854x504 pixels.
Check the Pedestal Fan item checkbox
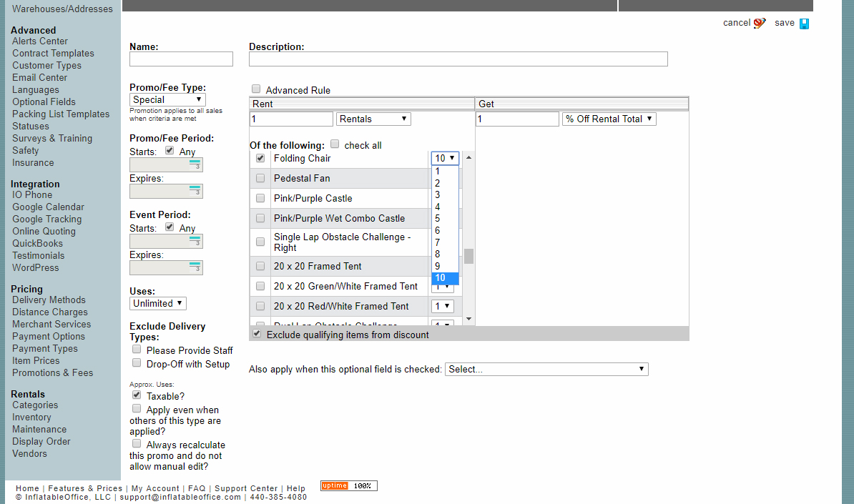coord(260,178)
